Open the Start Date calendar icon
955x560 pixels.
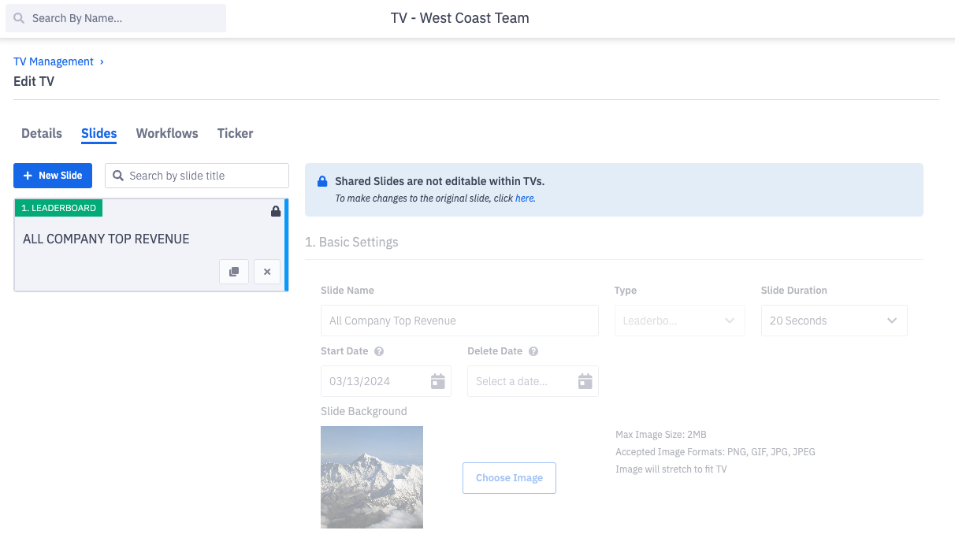[438, 381]
